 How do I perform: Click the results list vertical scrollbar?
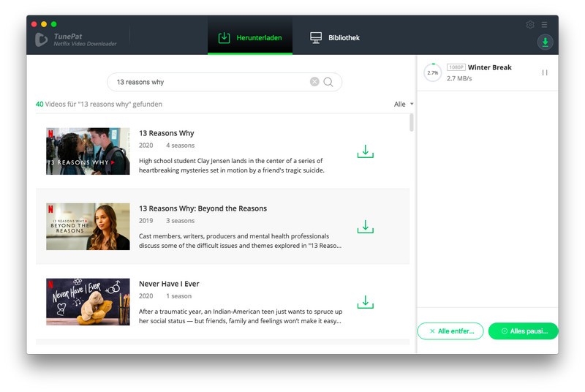(x=412, y=122)
